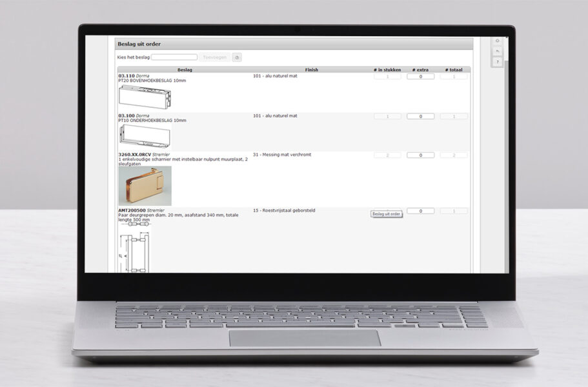Click 'PT20 BOVENHOEKBESLAG 10mm' description

[x=152, y=81]
